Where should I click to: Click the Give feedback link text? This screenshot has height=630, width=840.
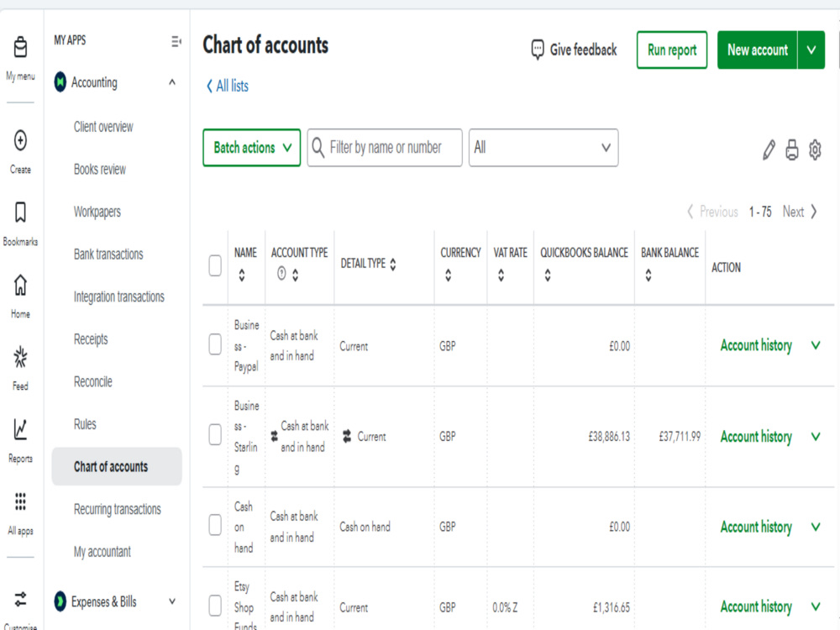point(584,50)
